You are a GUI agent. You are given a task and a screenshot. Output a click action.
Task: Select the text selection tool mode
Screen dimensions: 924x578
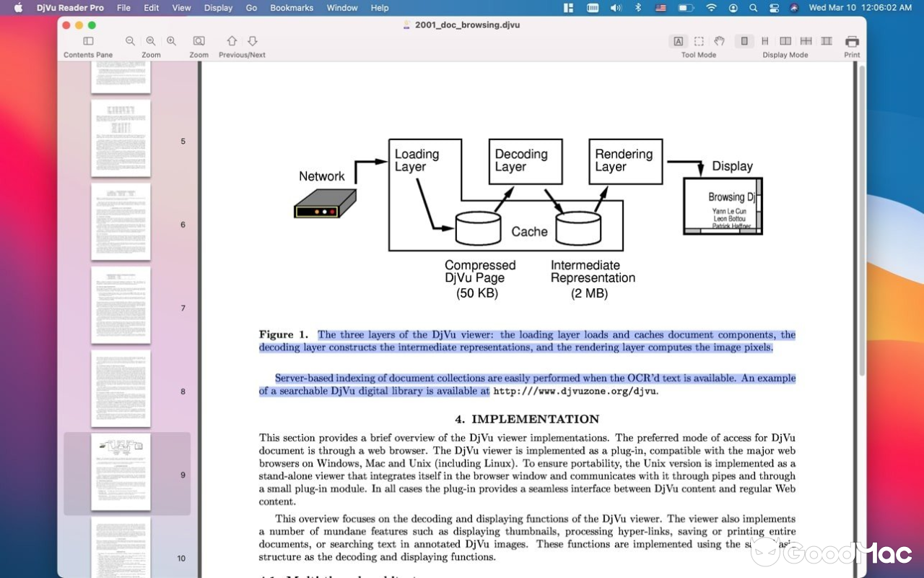pyautogui.click(x=679, y=41)
